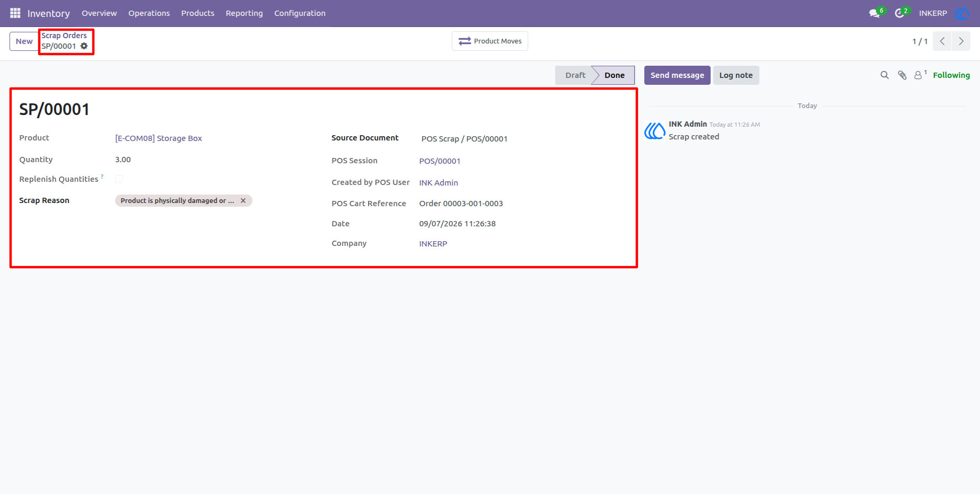Image resolution: width=980 pixels, height=494 pixels.
Task: Click the INKERP company name in top bar
Action: coord(933,13)
